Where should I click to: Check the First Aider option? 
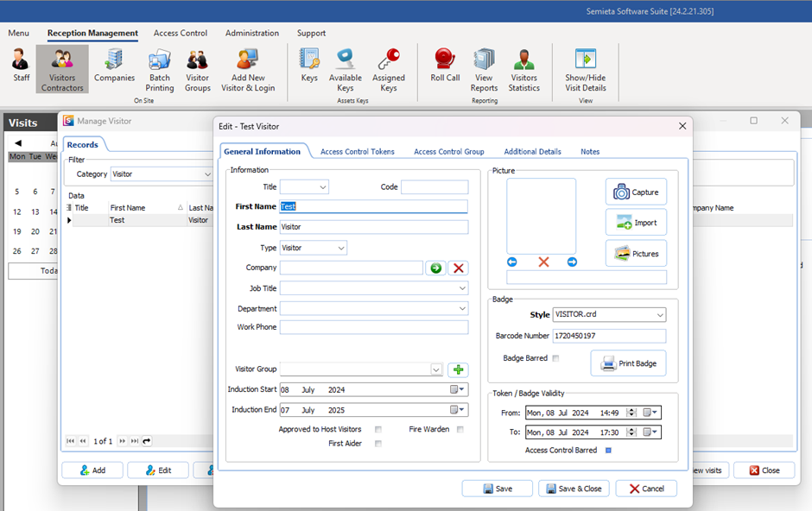[x=377, y=443]
